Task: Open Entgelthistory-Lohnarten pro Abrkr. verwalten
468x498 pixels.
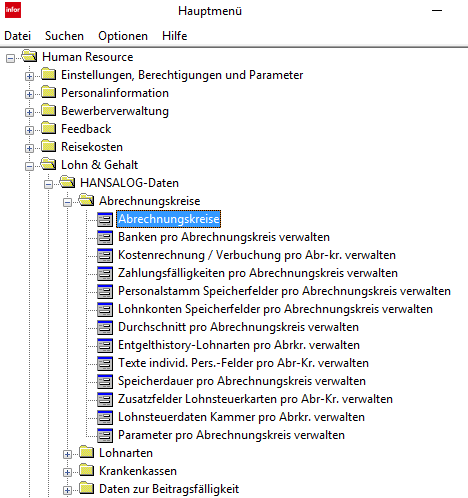Action: tap(239, 345)
